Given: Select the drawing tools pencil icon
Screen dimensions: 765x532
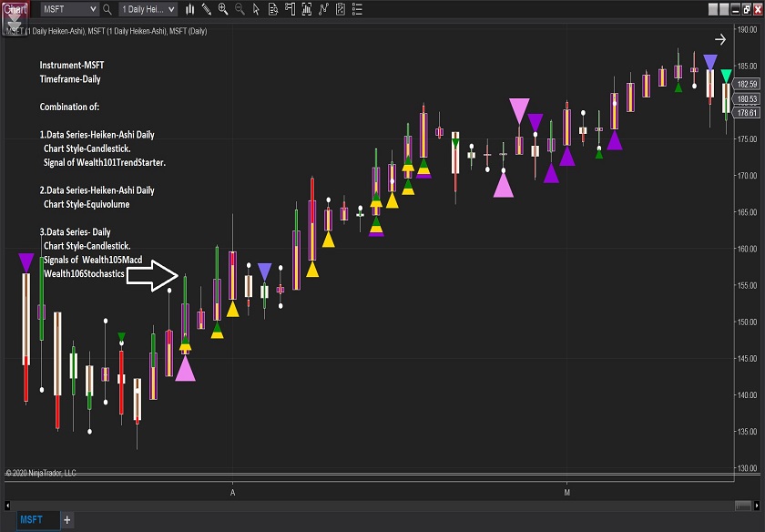Looking at the screenshot, I should (x=207, y=9).
